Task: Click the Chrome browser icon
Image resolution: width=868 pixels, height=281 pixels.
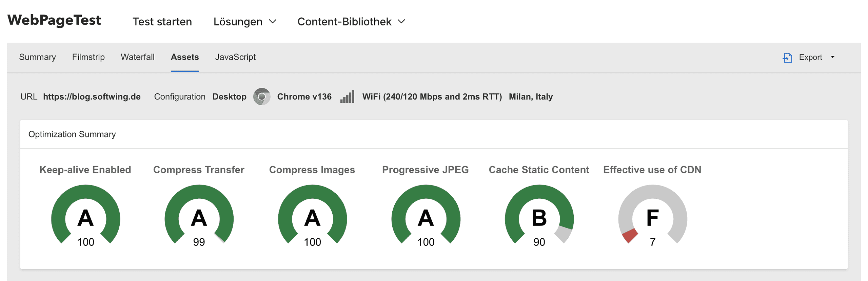Action: click(261, 96)
